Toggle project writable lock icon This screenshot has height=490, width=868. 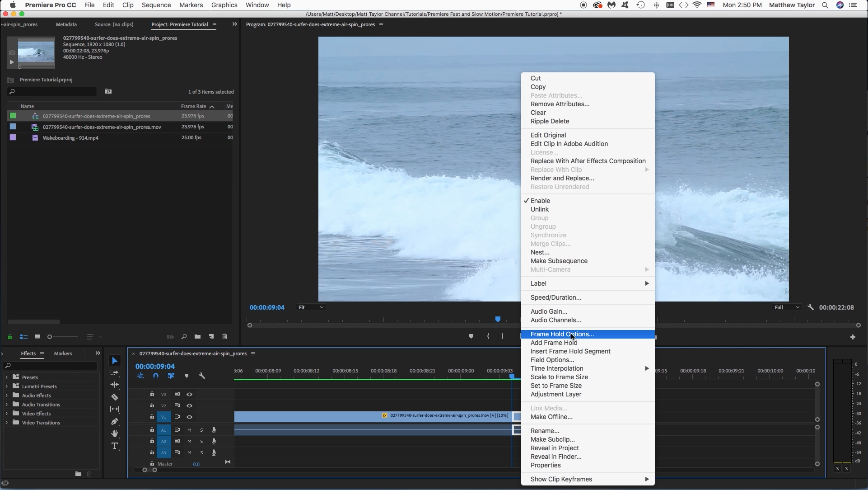pos(10,337)
